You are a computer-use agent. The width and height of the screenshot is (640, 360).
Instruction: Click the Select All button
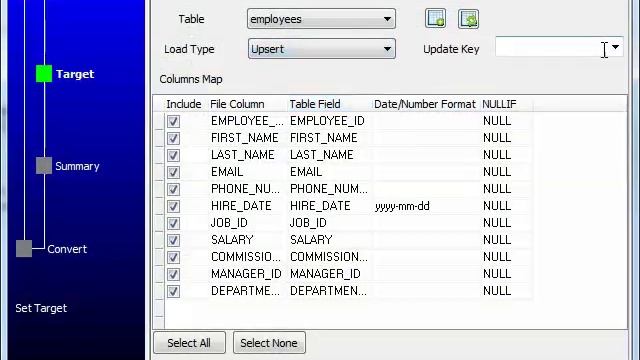tap(189, 343)
